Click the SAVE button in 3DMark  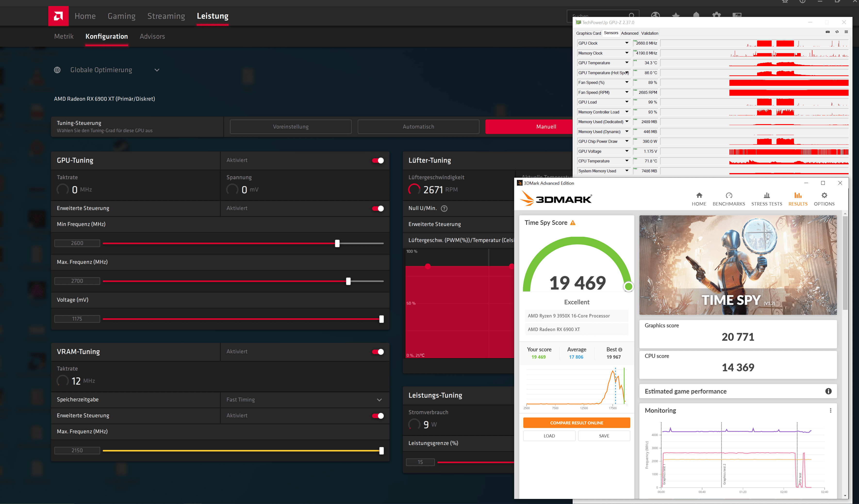pos(604,436)
